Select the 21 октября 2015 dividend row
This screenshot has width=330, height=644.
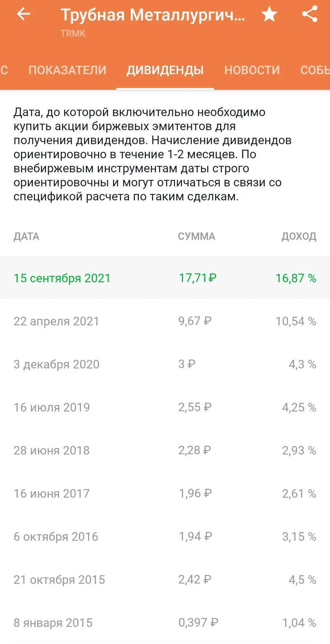(165, 579)
